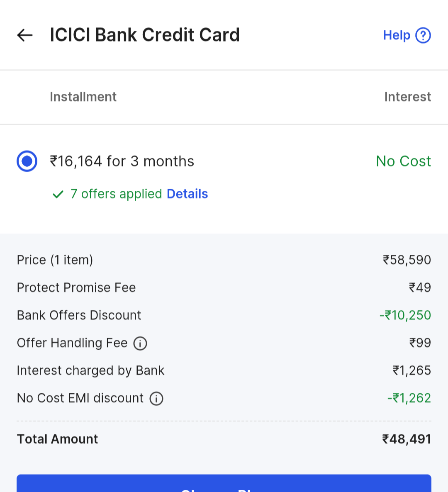This screenshot has height=492, width=448.
Task: Click the Installment column header
Action: (83, 97)
